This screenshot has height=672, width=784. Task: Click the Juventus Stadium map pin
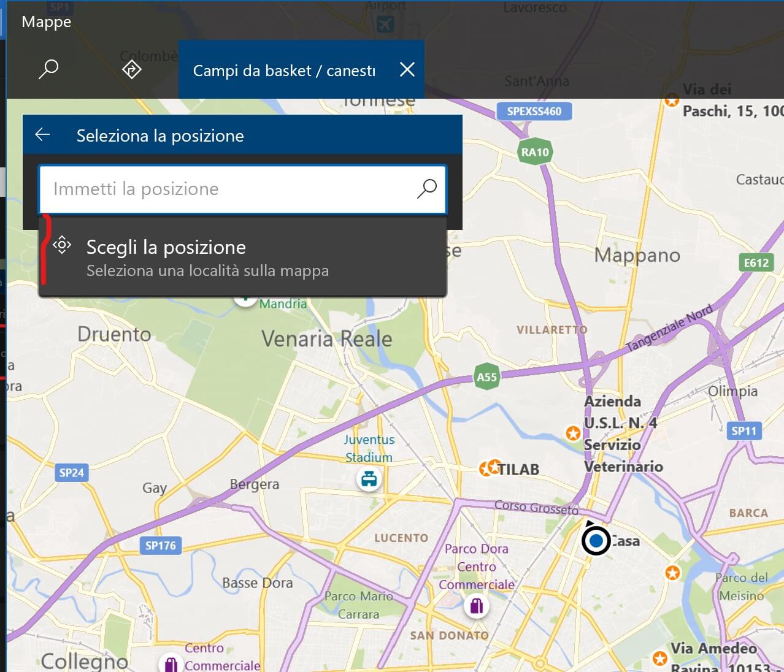click(x=369, y=479)
